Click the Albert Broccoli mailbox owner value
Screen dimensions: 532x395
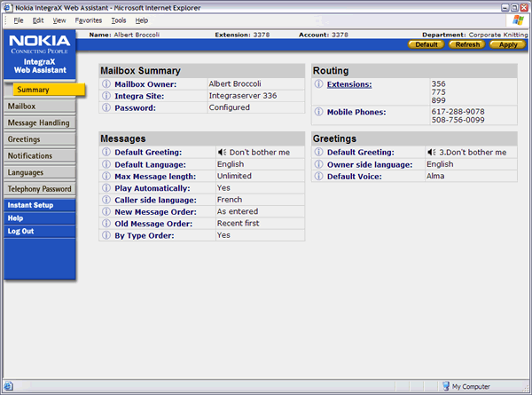tap(235, 83)
